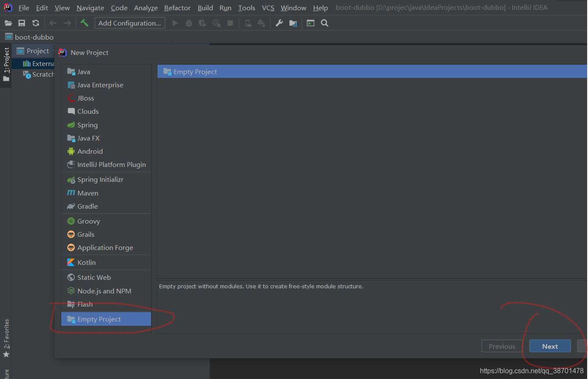Open the Build menu
This screenshot has width=588, height=379.
pyautogui.click(x=205, y=8)
